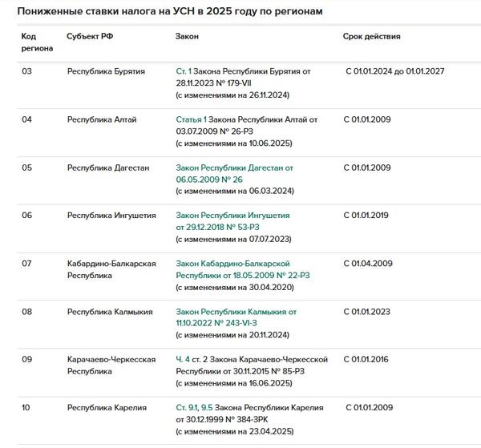Image resolution: width=481 pixels, height=448 pixels.
Task: Click the 'Субъект РФ' column header
Action: click(x=90, y=36)
